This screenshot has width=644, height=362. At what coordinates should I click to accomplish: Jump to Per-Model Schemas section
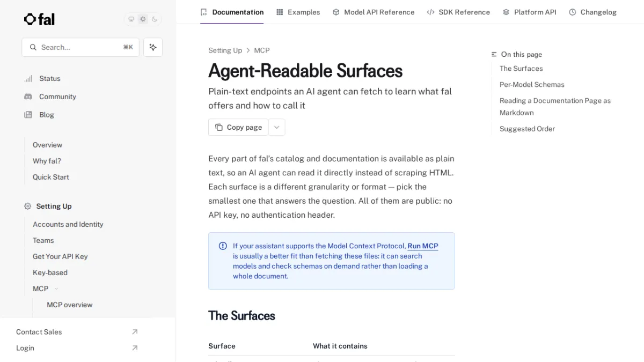click(532, 85)
